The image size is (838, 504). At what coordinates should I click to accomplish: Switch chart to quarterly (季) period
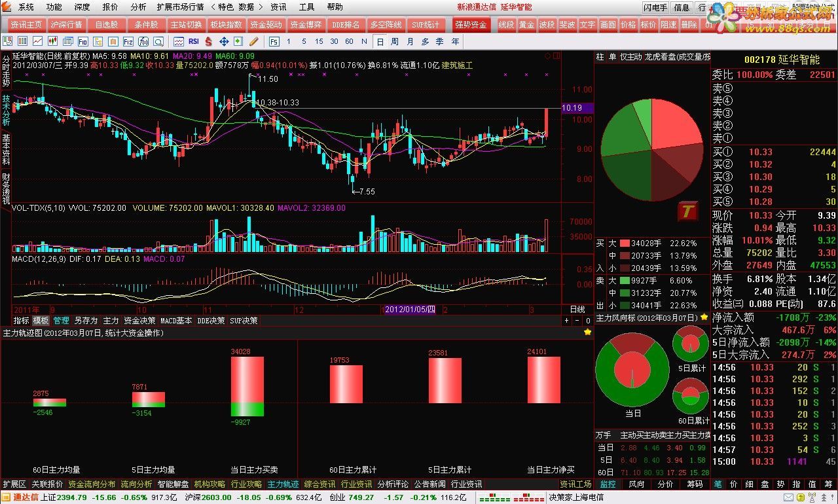[x=440, y=41]
